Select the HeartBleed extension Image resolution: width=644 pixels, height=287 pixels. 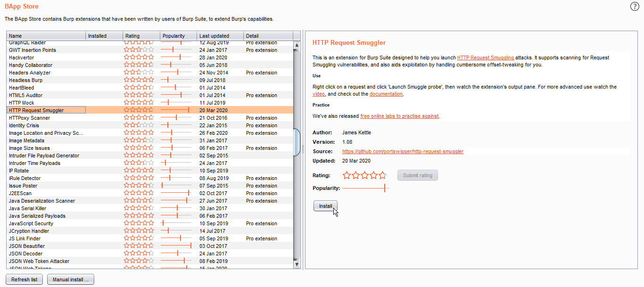pos(150,88)
